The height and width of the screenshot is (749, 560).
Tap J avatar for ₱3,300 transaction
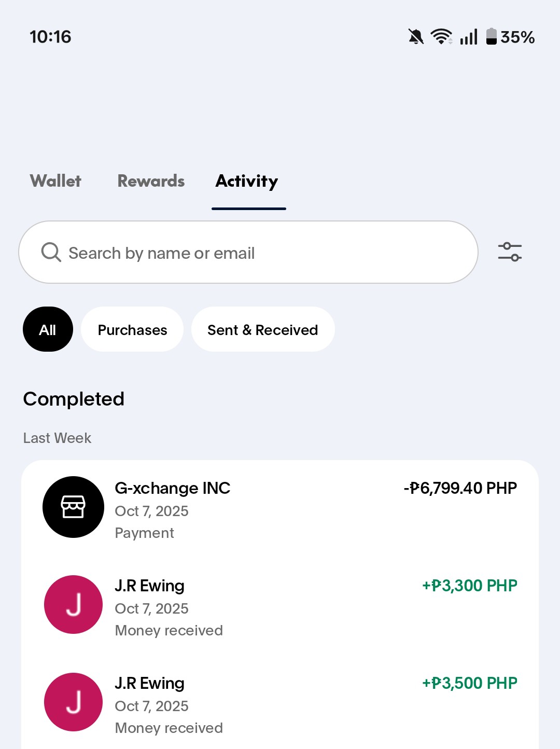coord(73,604)
